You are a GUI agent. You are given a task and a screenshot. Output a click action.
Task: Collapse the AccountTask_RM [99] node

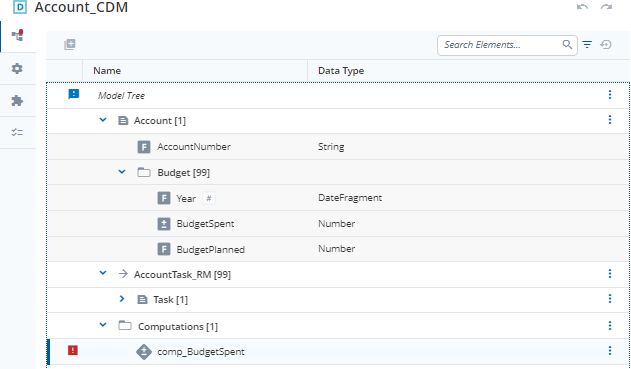103,273
